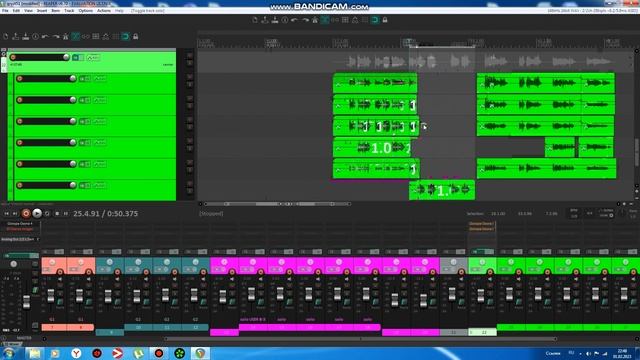The image size is (640, 360).
Task: Click Metronome icon in top-center docked toolbar
Action: coord(315,20)
